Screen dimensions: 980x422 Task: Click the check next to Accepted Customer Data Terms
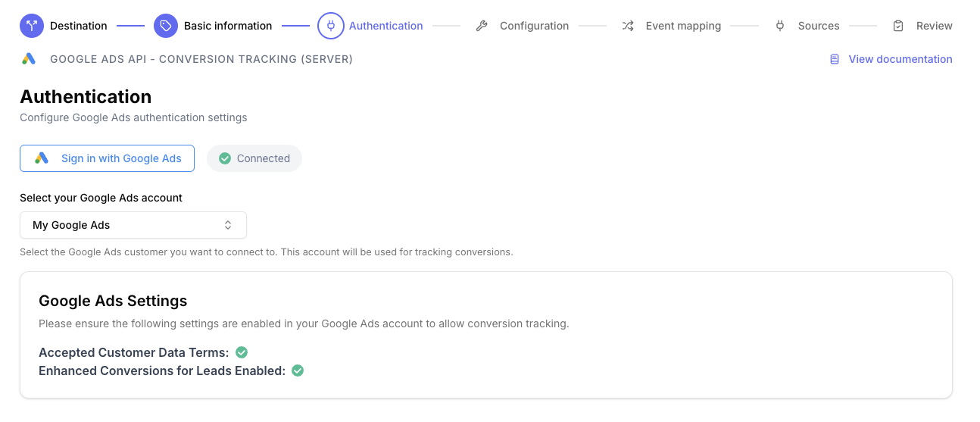pyautogui.click(x=242, y=352)
